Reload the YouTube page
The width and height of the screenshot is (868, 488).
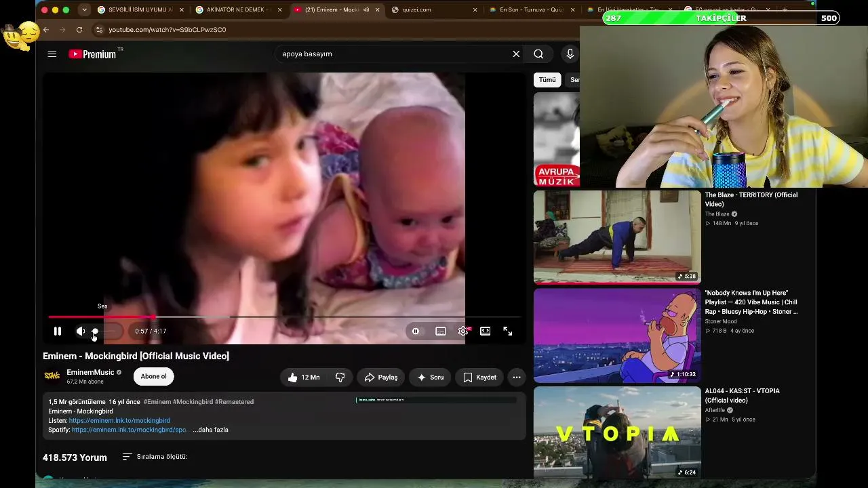click(79, 30)
